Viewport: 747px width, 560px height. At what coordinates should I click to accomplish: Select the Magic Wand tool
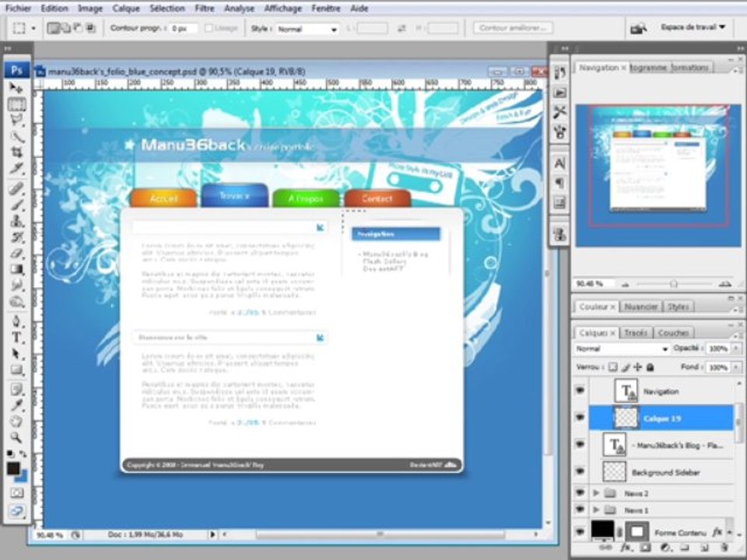tap(16, 137)
